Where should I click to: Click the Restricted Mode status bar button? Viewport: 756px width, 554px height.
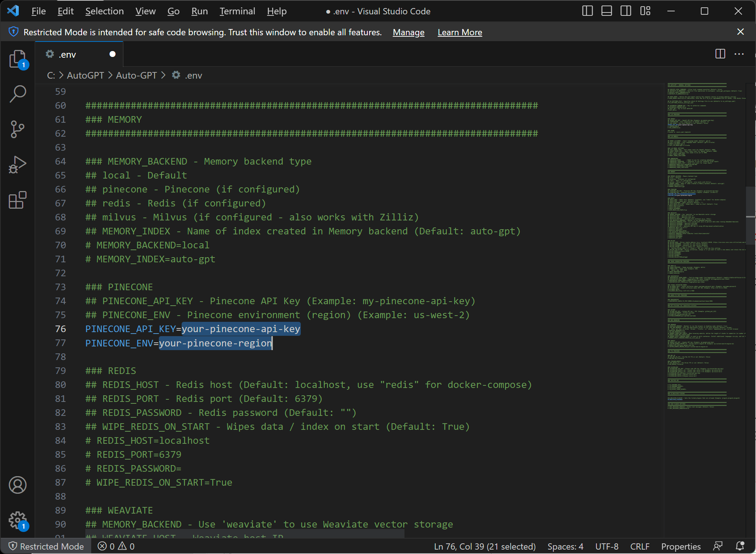coord(46,546)
